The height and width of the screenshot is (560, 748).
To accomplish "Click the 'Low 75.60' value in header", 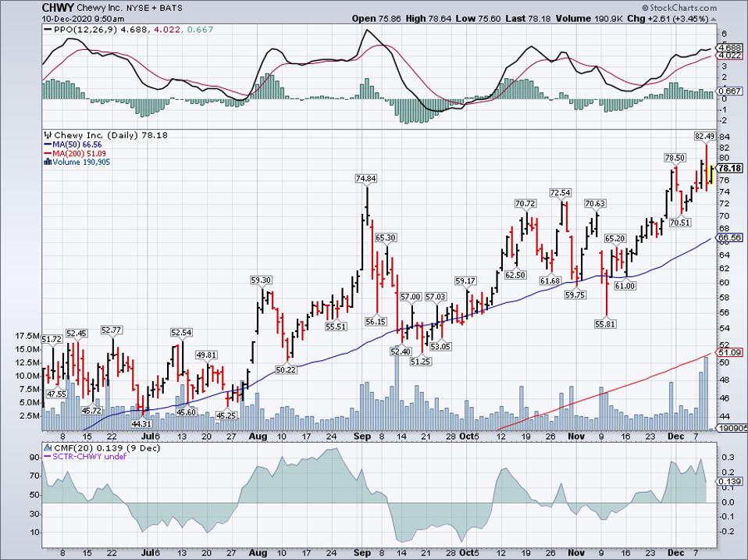I will [x=476, y=19].
